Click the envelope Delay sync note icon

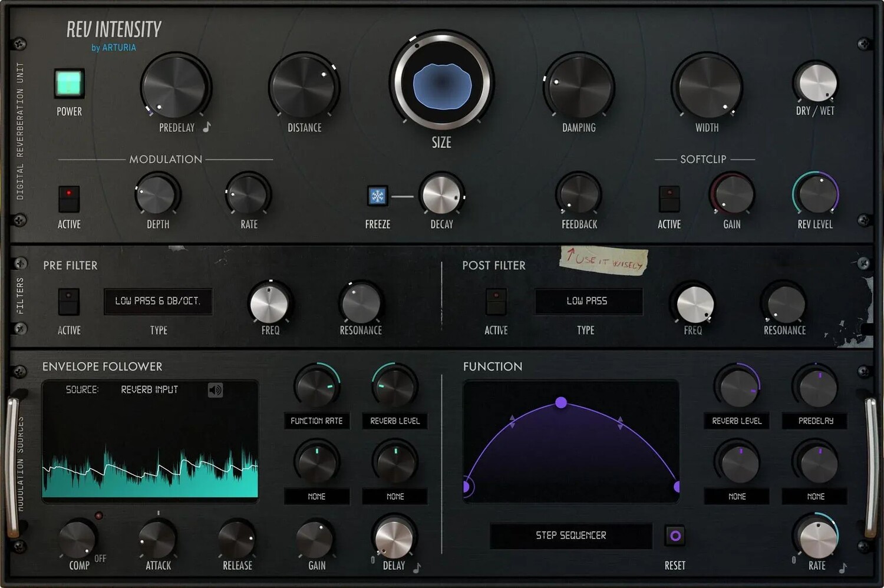[417, 567]
